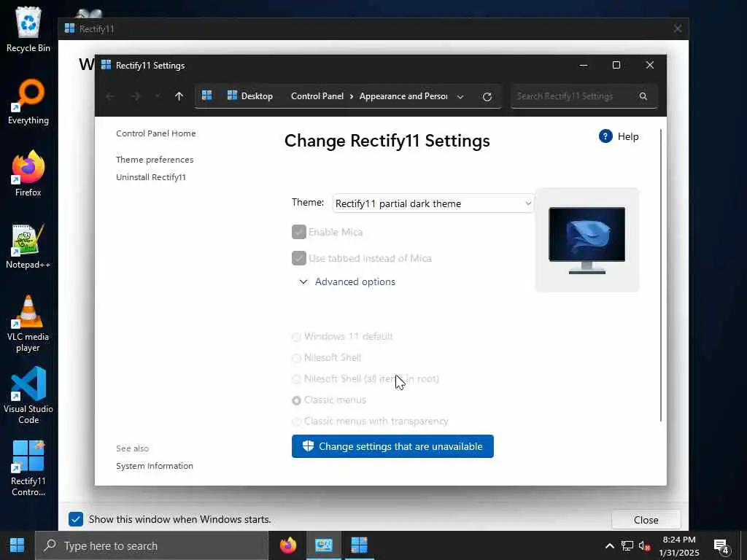Switch to the Control Panel taskbar icon

(323, 545)
